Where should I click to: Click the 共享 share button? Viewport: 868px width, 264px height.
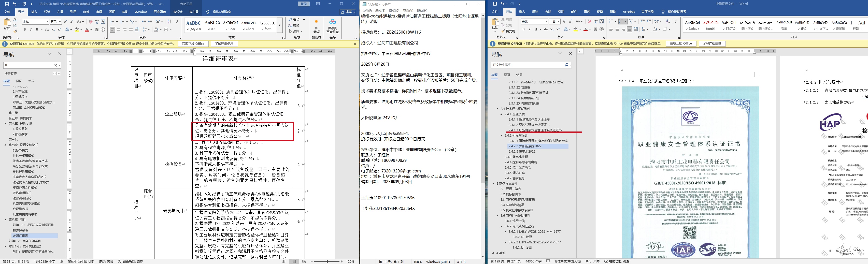click(348, 12)
